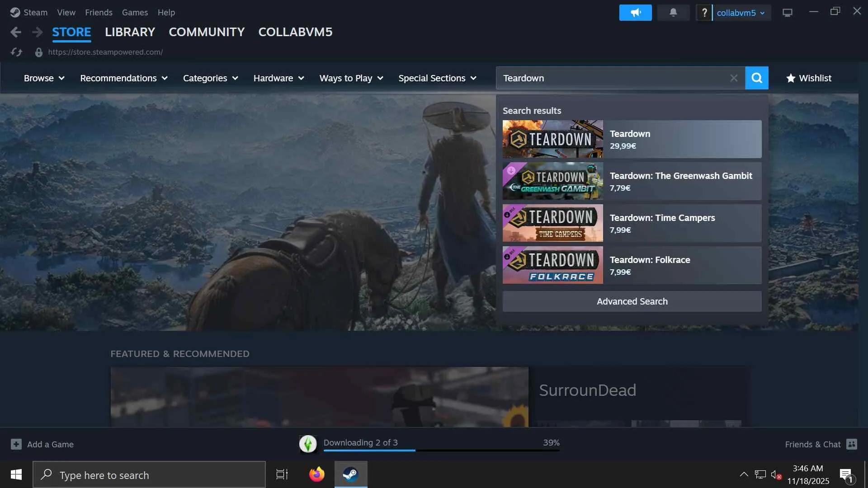Go back with the left arrow
The width and height of the screenshot is (868, 488).
[16, 32]
